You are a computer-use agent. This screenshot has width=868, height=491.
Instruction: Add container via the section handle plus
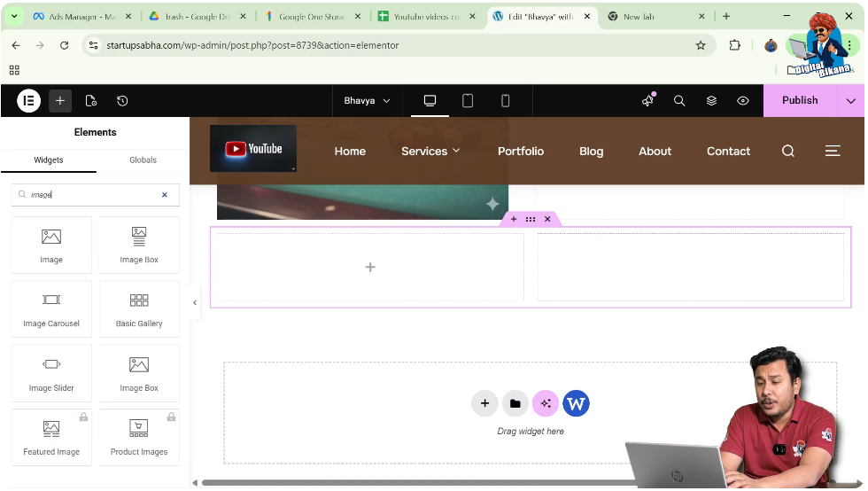514,220
